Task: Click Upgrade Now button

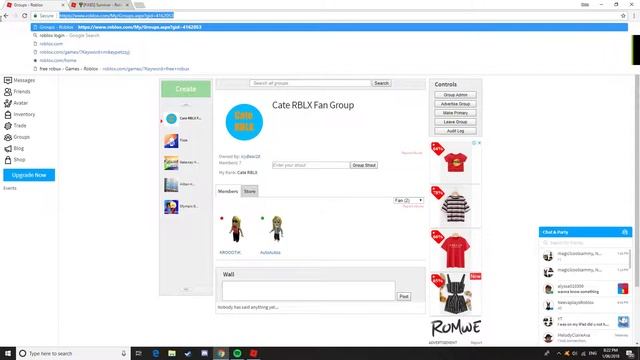Action: coord(29,175)
